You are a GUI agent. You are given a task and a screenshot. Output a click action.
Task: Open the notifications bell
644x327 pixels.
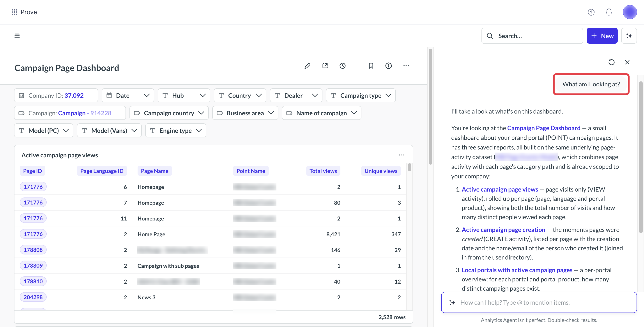click(x=609, y=12)
